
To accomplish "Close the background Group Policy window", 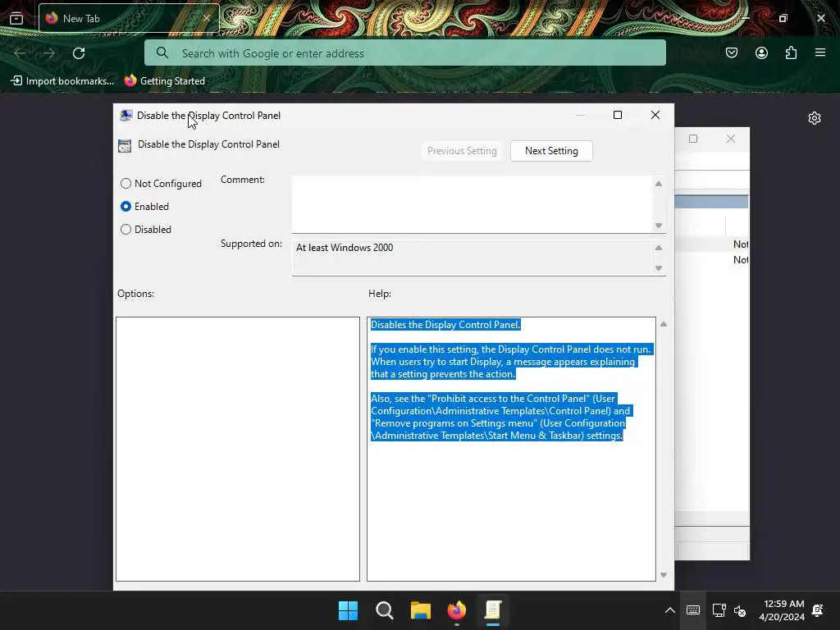I will (x=730, y=139).
